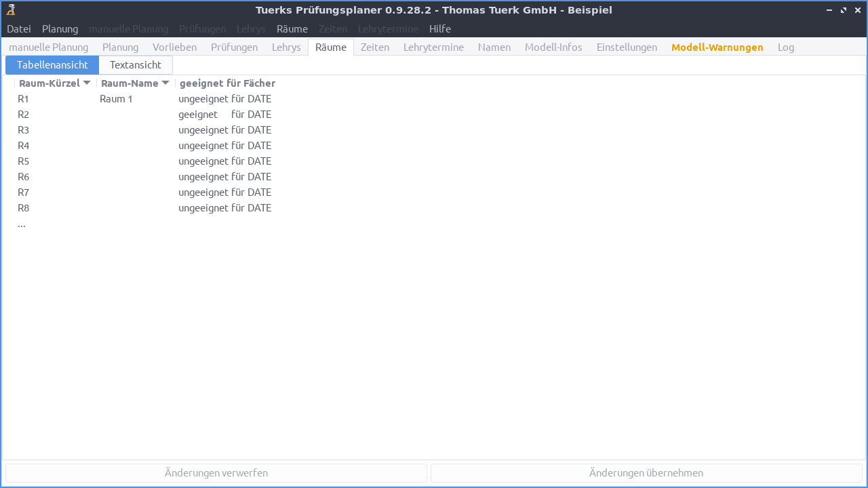Open the Namen tab
The width and height of the screenshot is (868, 488).
[x=494, y=47]
